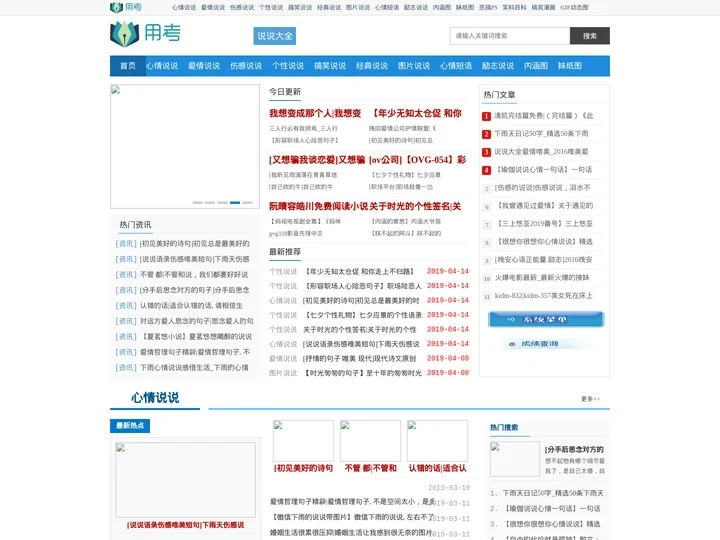
Task: Click the main carousel banner image
Action: (x=185, y=146)
